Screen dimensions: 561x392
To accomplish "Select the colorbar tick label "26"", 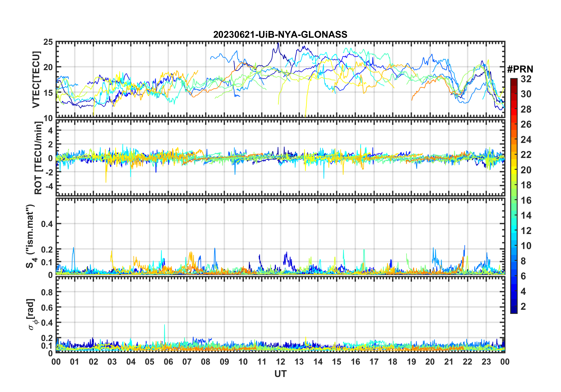I will (526, 124).
